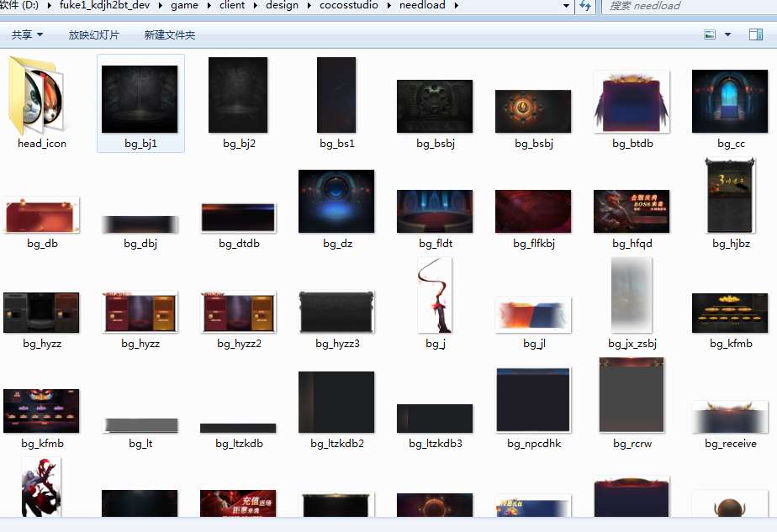This screenshot has width=777, height=532.
Task: Select the bg_npcdhk file icon
Action: [x=533, y=400]
